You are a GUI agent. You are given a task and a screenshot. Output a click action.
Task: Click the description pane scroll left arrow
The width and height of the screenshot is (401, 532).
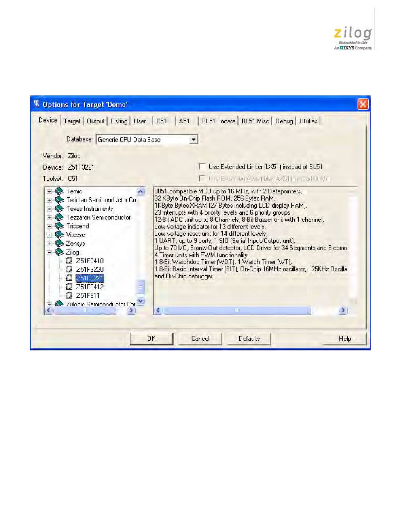[x=158, y=310]
